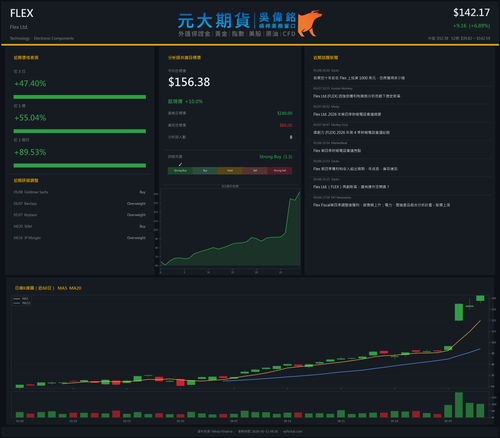500x438 pixels.
Task: Click the tallest green volume bar
Action: (459, 405)
